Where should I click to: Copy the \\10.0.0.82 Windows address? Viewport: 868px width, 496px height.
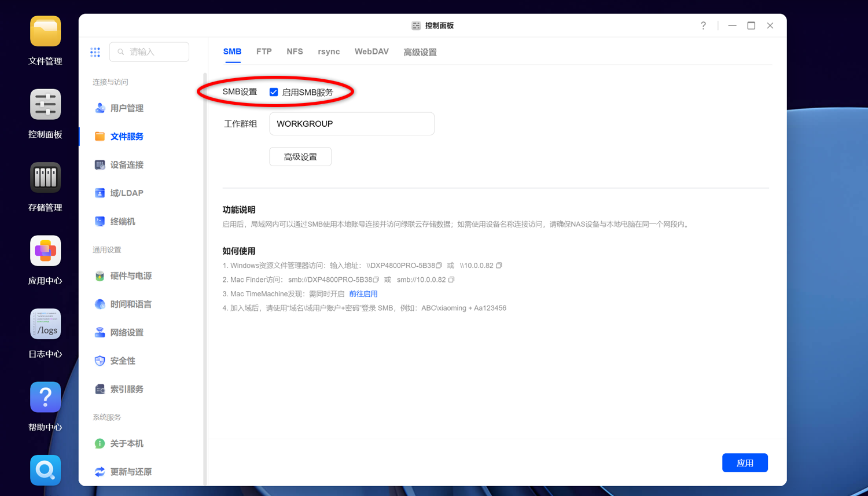(x=499, y=266)
